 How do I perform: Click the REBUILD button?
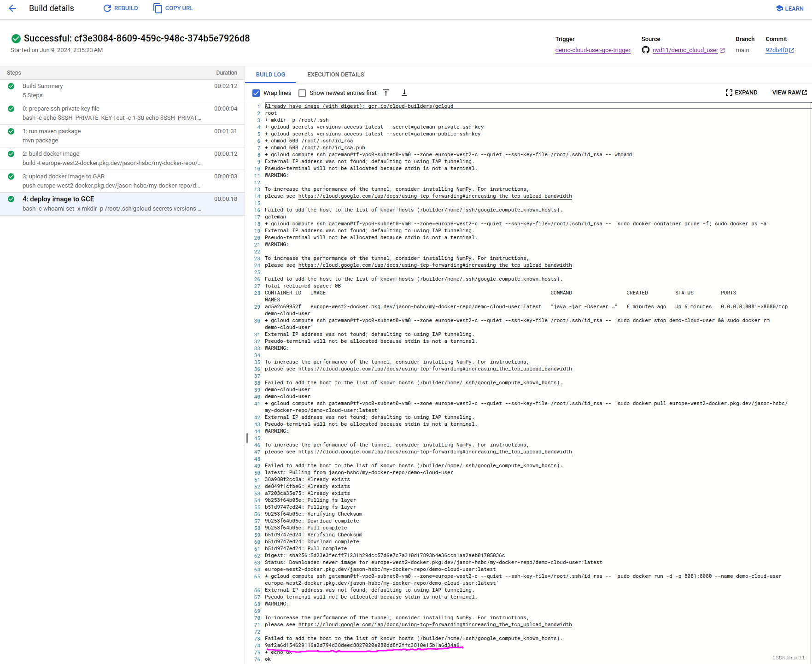click(121, 8)
